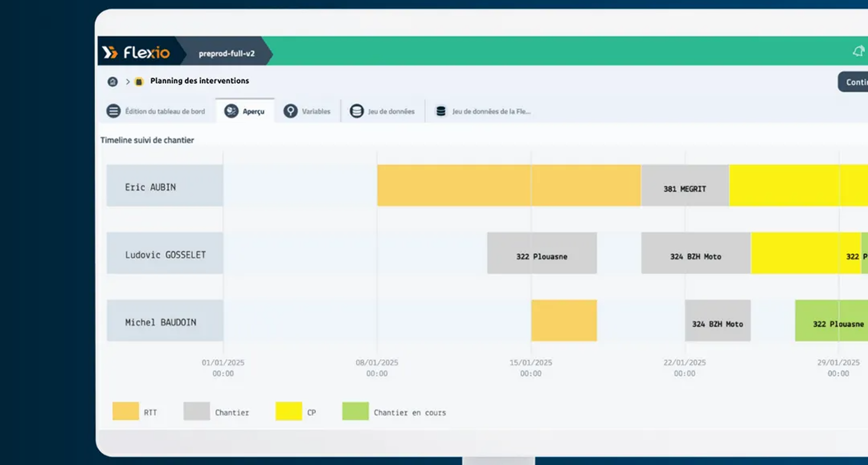The image size is (868, 465).
Task: Switch to the Aperçu tab
Action: tap(245, 111)
